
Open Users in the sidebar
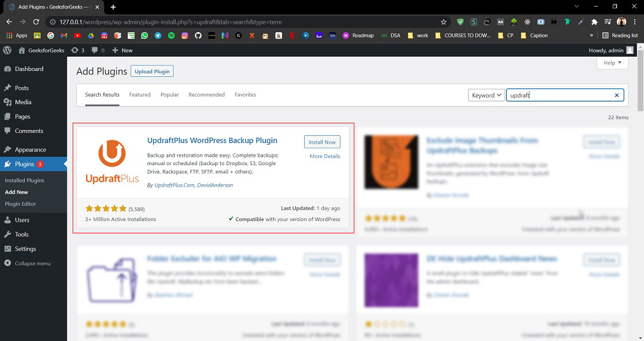pyautogui.click(x=33, y=220)
